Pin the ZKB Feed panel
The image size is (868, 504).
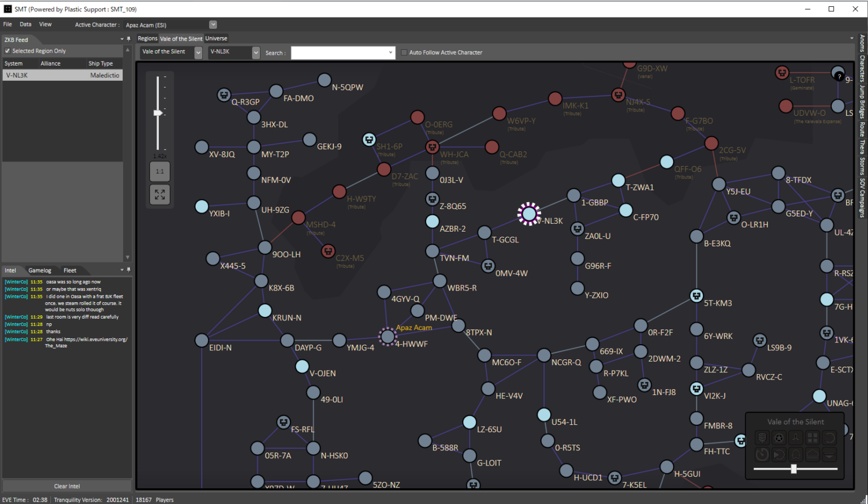coord(129,40)
